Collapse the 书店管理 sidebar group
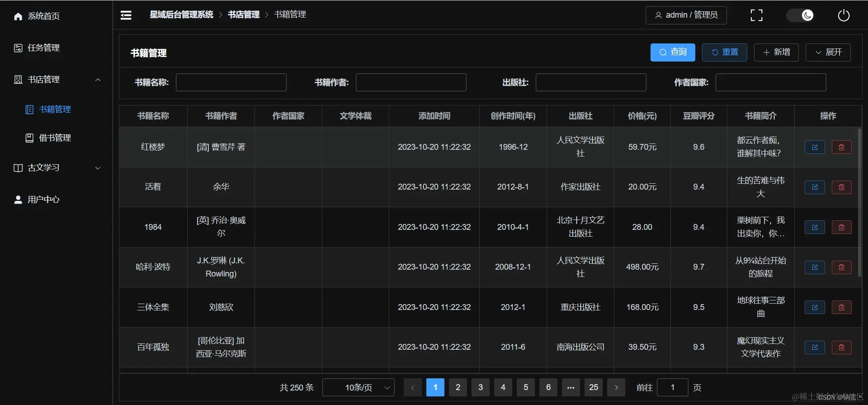Screen dimensions: 868x405 [x=56, y=80]
